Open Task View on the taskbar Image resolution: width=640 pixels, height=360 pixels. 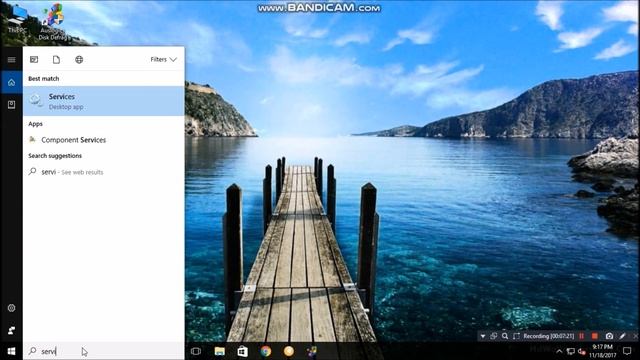pos(196,351)
